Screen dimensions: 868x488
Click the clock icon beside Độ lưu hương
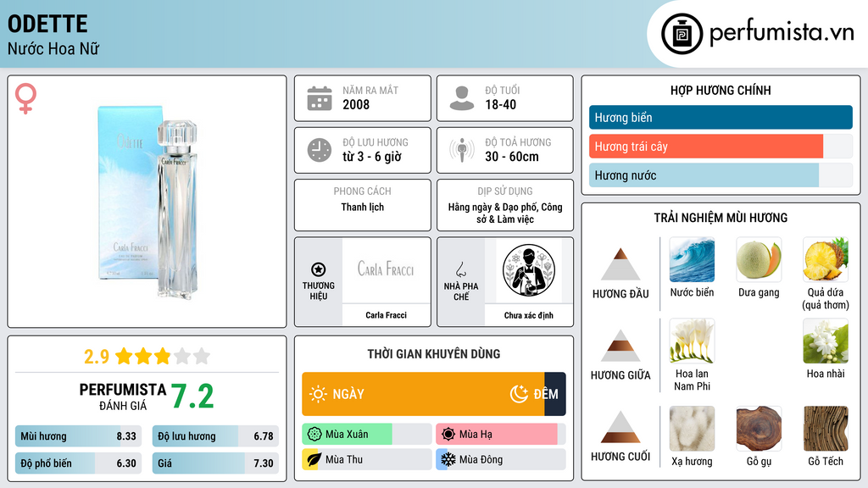click(320, 150)
